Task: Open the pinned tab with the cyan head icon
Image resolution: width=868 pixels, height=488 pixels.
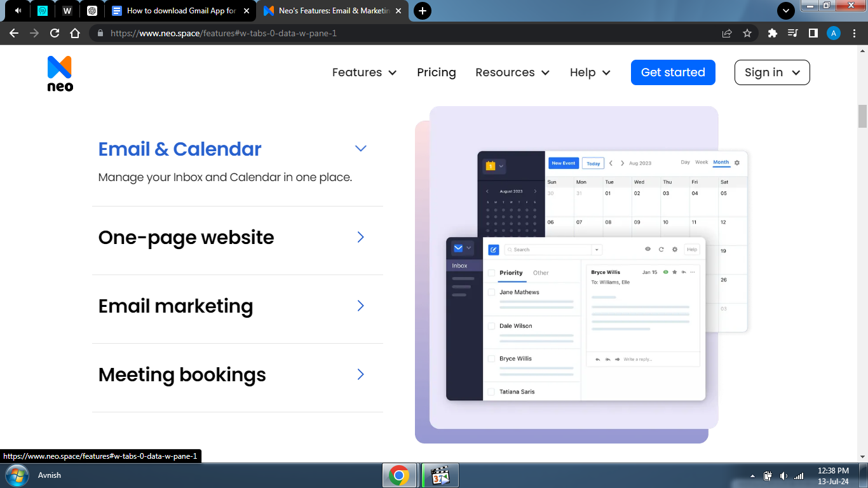Action: [x=43, y=11]
